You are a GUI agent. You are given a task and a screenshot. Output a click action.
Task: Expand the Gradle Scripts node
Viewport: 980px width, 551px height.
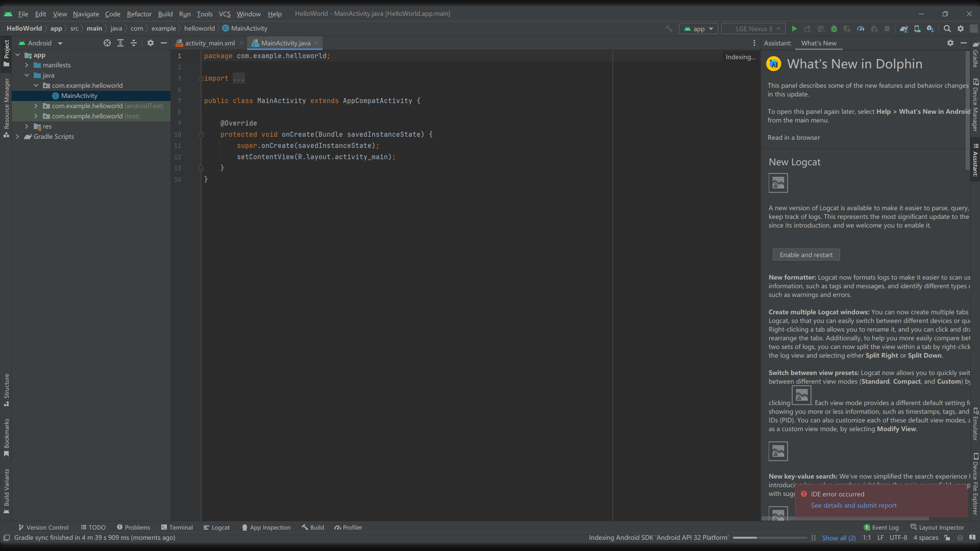[x=17, y=137]
